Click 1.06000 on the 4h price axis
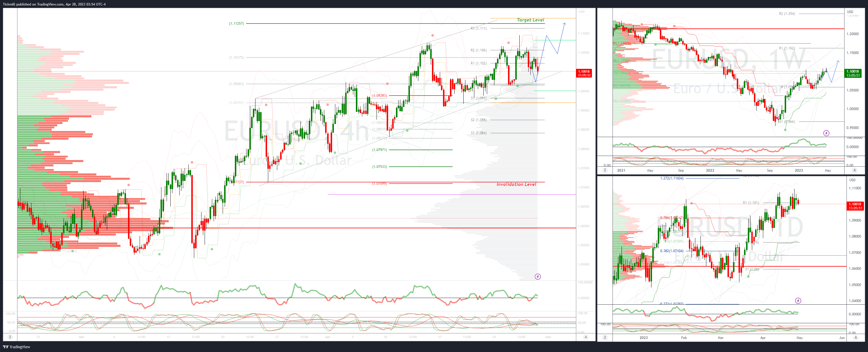Screen dimensions: 868x352 584,226
